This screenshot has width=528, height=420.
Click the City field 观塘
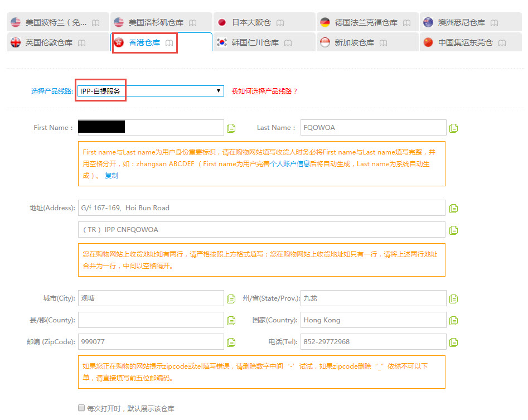[x=151, y=298]
